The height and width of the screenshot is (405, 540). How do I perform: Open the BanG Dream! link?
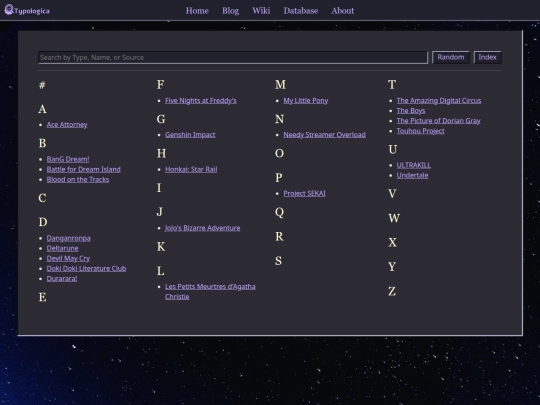68,159
